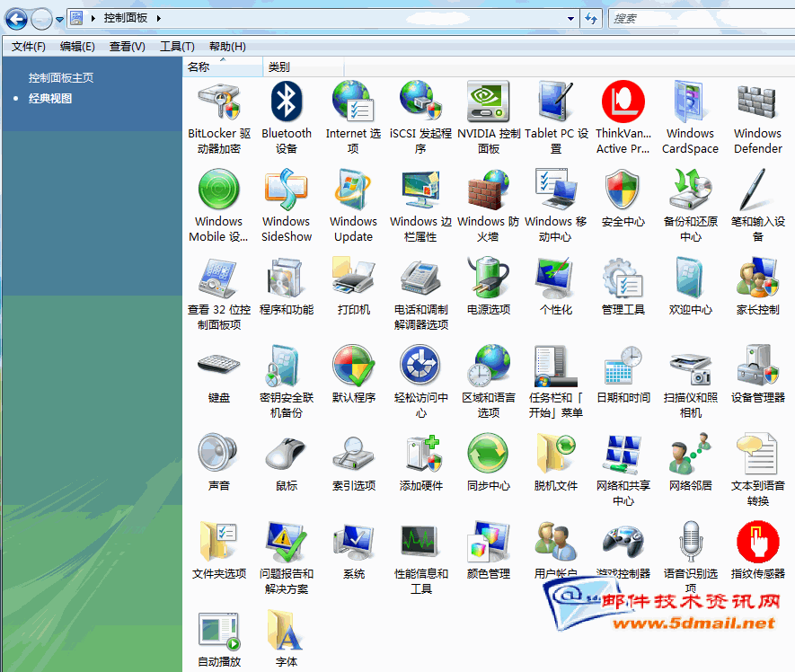Sort by 名称 column header

199,67
